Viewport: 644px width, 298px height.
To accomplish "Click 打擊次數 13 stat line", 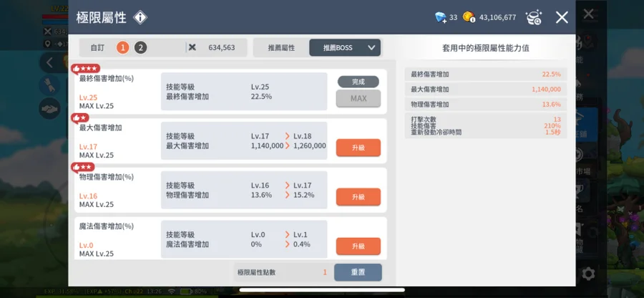I will [x=485, y=119].
